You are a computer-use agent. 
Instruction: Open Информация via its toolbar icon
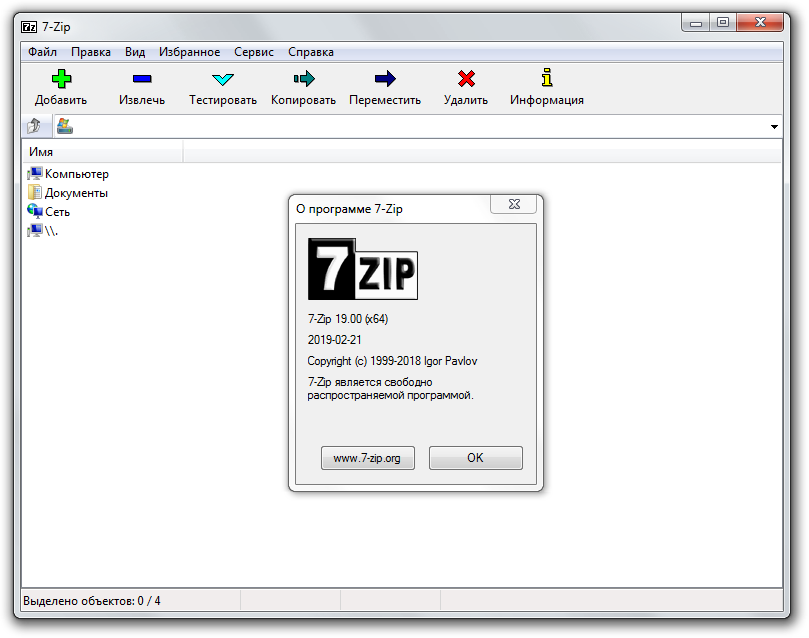[546, 77]
